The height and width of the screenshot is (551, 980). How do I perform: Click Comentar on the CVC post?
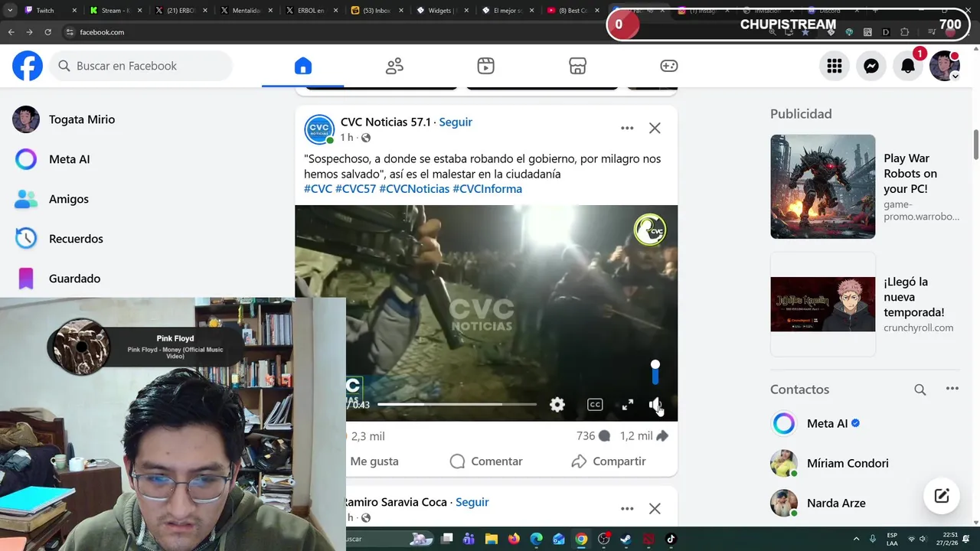(x=486, y=461)
